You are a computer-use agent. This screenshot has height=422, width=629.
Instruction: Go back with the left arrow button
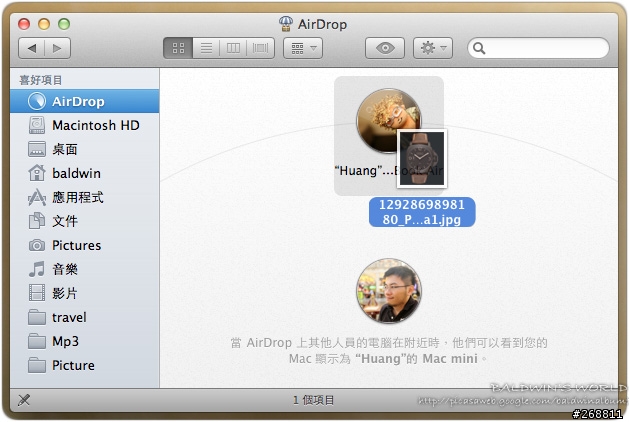coord(32,49)
